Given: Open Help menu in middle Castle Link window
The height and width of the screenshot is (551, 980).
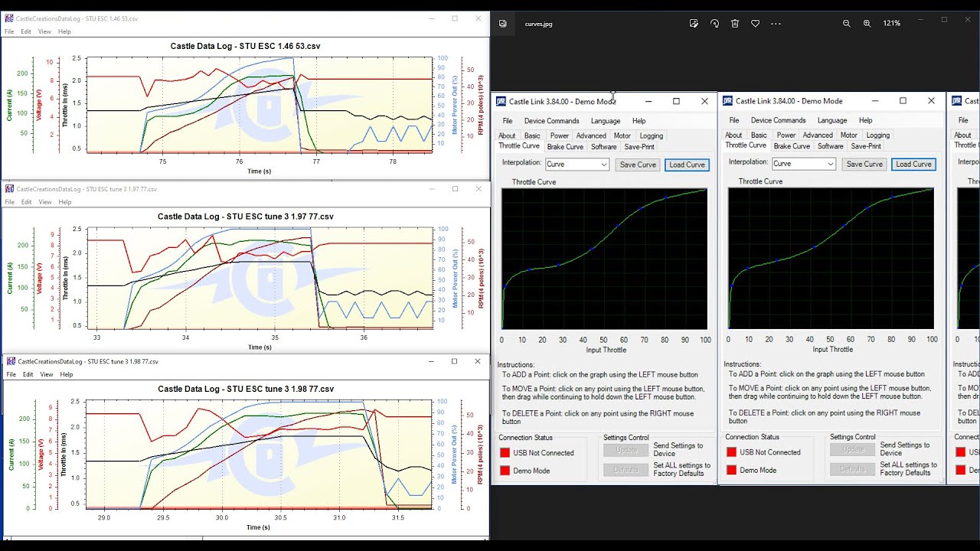Looking at the screenshot, I should pyautogui.click(x=865, y=120).
